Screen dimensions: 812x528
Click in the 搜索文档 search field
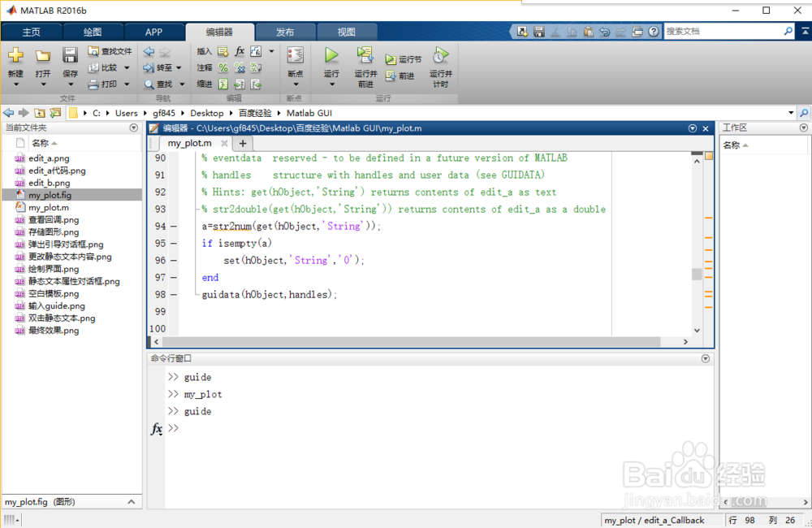(723, 31)
